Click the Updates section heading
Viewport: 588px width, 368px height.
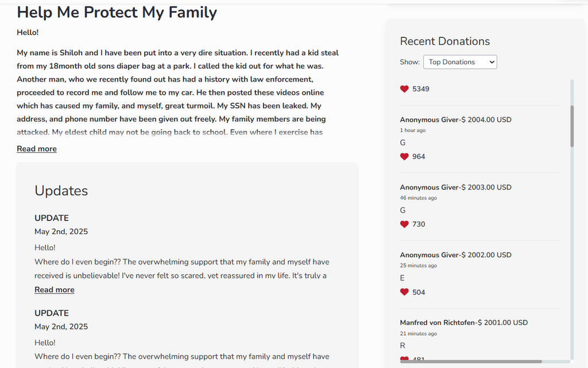point(61,191)
